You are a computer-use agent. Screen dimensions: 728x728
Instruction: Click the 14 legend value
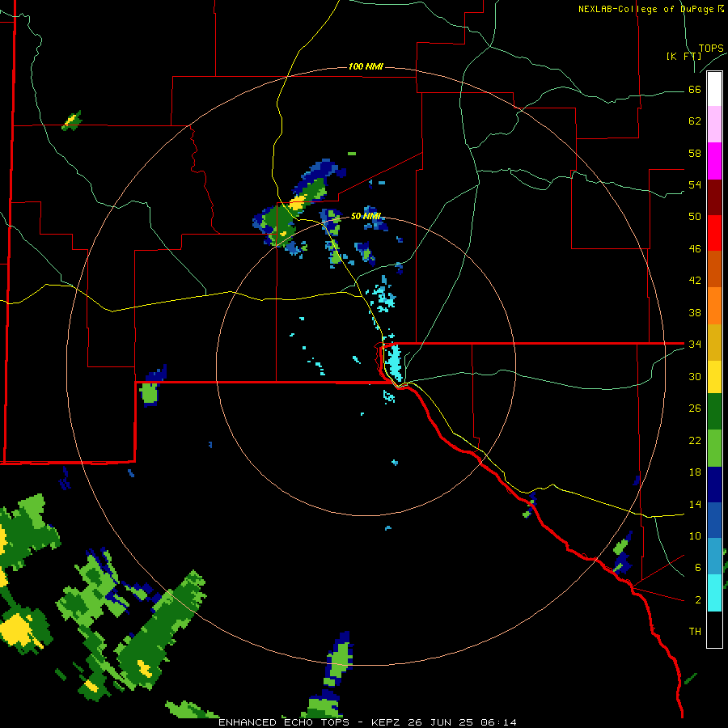(x=695, y=505)
